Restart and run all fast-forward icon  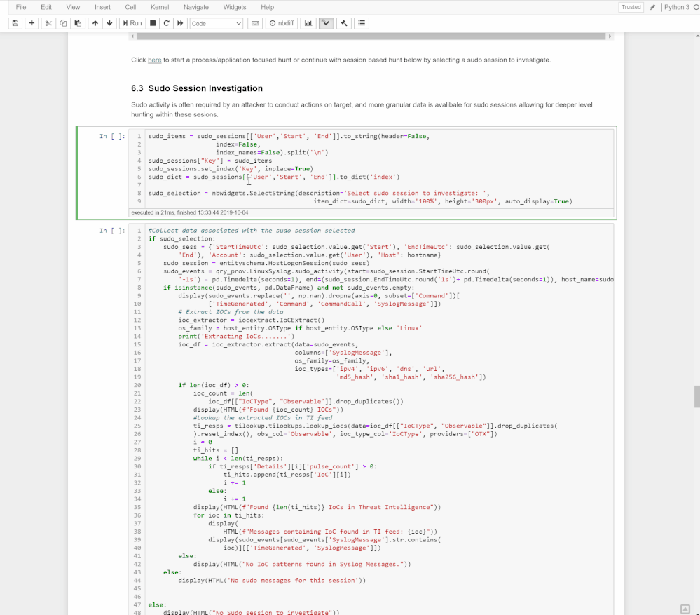pos(180,23)
